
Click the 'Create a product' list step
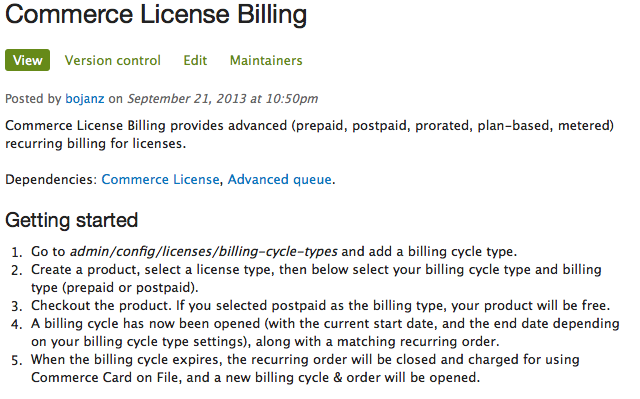coord(316,279)
